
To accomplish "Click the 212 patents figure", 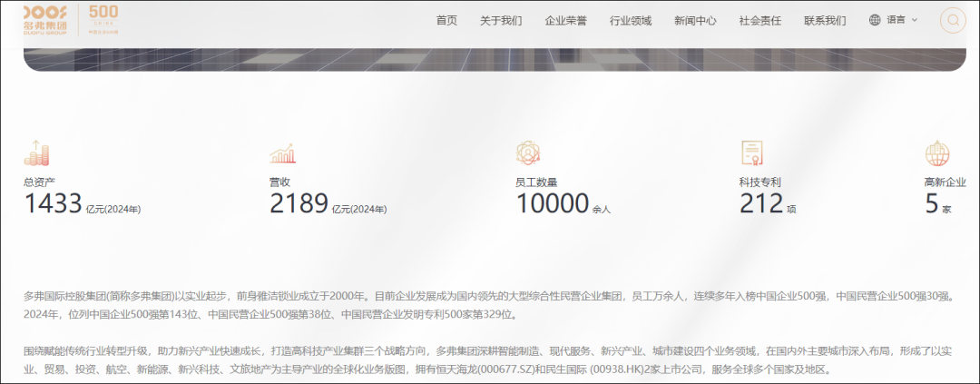I will (x=761, y=204).
